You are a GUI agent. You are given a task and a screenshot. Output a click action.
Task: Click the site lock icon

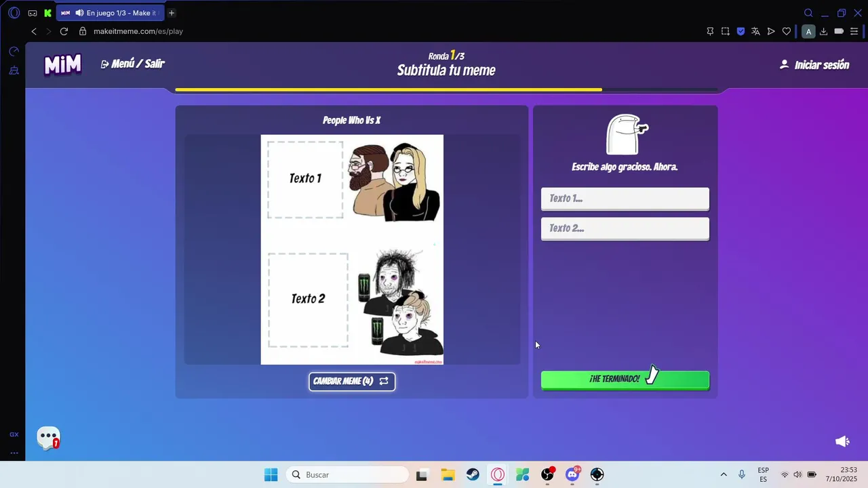(83, 31)
